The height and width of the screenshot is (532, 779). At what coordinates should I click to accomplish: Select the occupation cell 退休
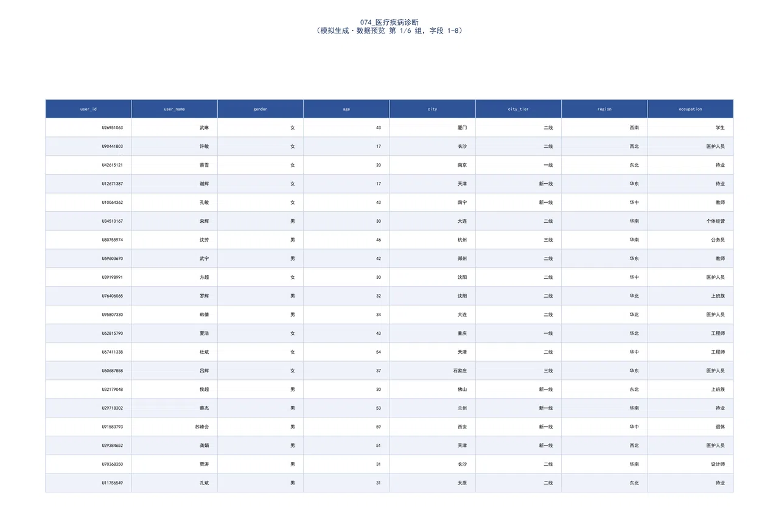click(690, 427)
